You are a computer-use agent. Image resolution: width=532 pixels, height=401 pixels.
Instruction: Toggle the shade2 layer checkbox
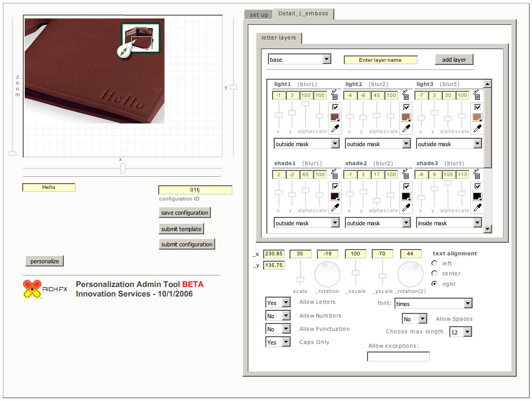407,186
